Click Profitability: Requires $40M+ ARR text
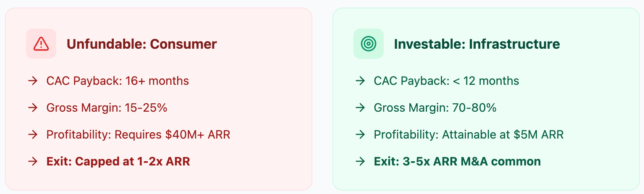644x194 pixels. (138, 135)
